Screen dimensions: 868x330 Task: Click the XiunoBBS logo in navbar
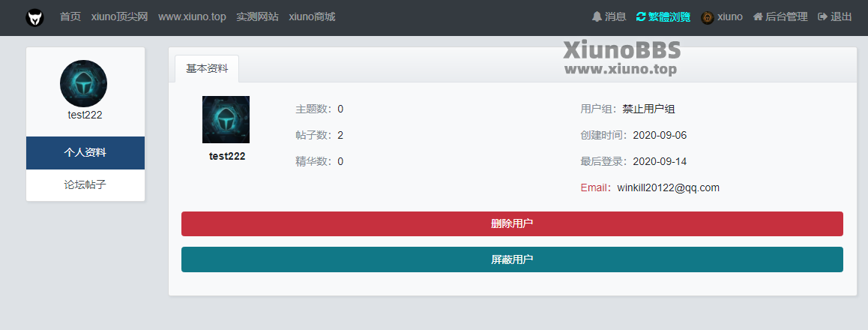[x=34, y=17]
